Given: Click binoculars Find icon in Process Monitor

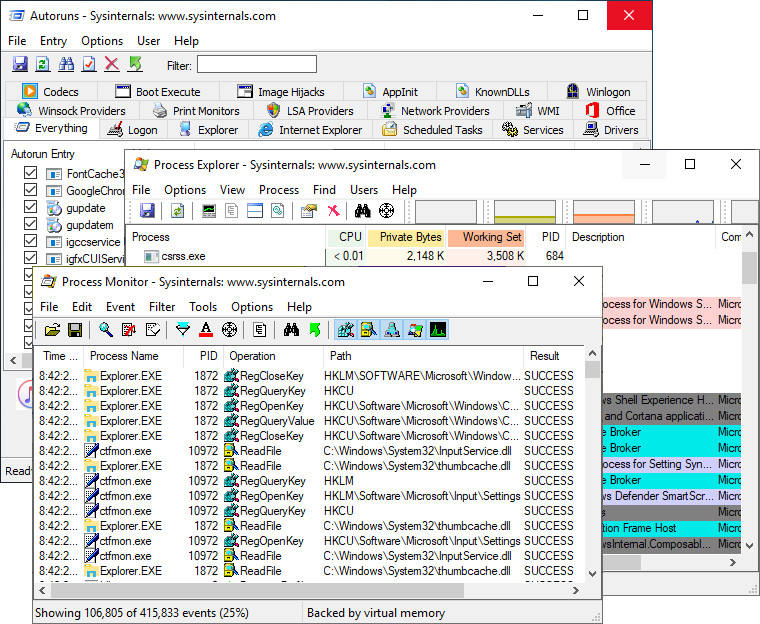Looking at the screenshot, I should click(x=291, y=330).
